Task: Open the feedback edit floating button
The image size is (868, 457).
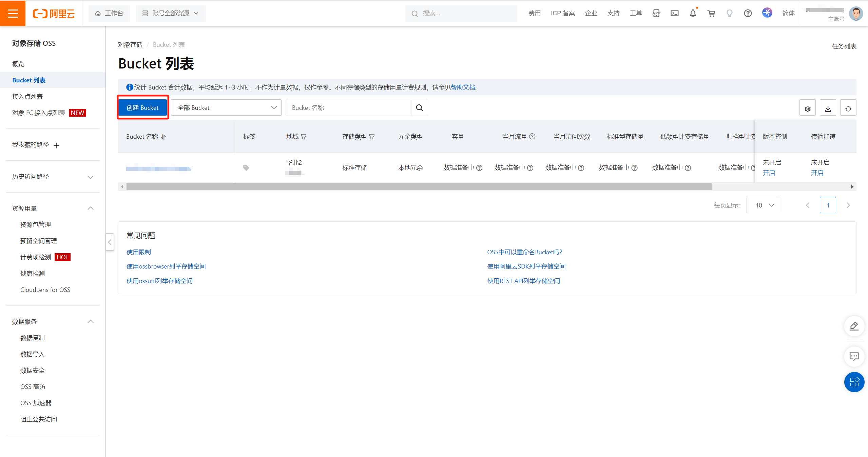Action: [854, 326]
